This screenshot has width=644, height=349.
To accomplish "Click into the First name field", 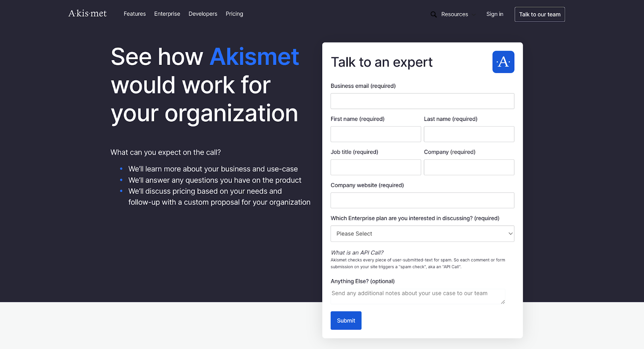I will [376, 134].
